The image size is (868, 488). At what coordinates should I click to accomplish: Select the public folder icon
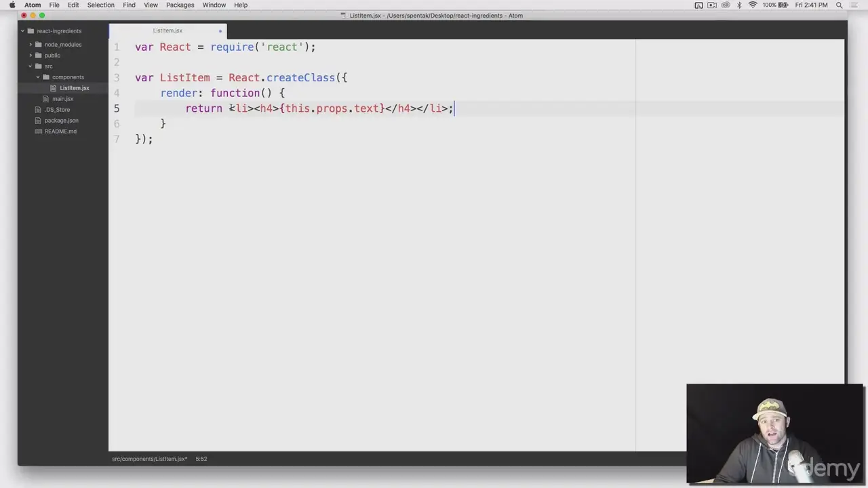coord(39,56)
